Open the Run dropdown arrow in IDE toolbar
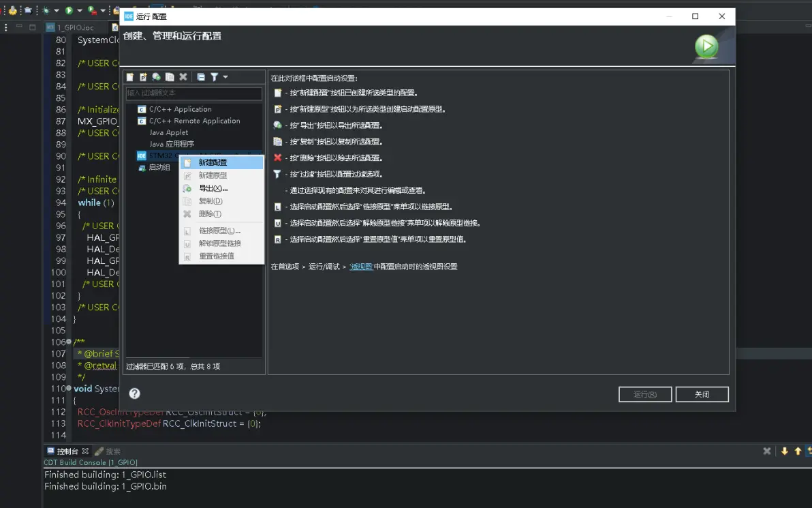 80,10
